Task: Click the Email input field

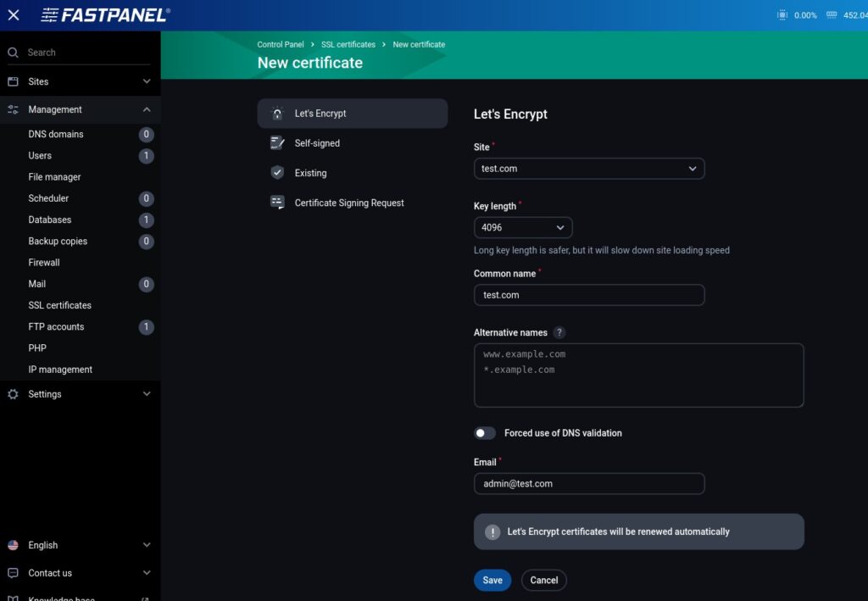Action: point(589,484)
